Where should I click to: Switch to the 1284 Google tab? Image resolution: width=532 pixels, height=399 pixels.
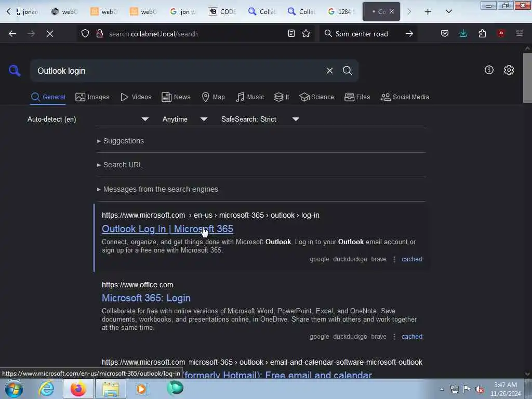[341, 11]
